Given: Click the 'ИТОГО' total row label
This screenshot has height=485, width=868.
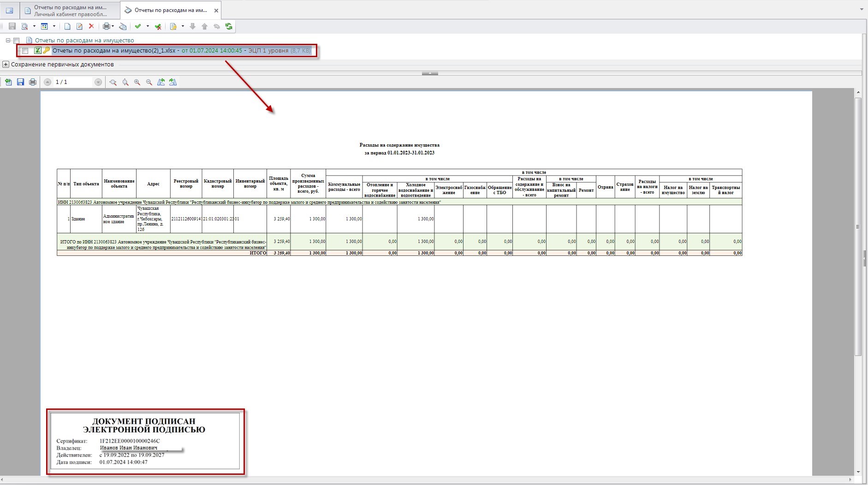Looking at the screenshot, I should point(258,253).
